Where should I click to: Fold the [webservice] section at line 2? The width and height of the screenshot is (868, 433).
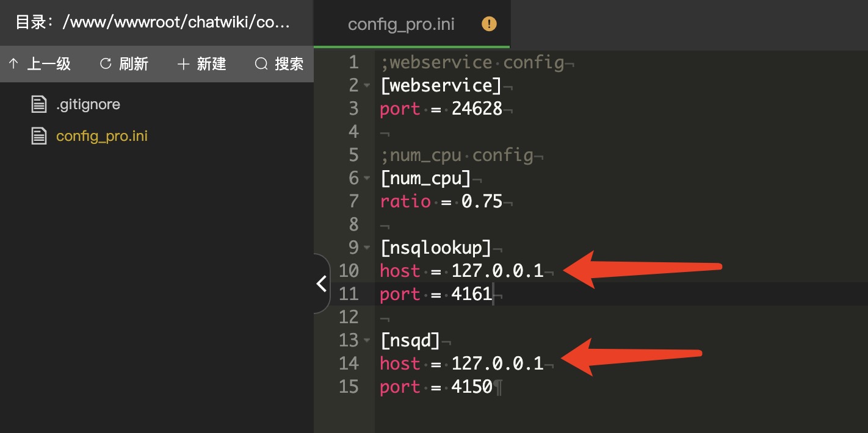[x=367, y=86]
